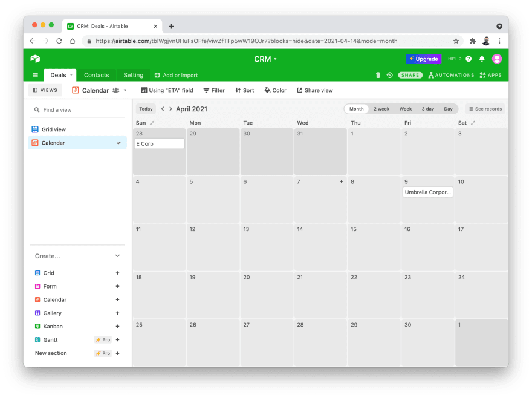Open Filter options
Viewport: 532px width, 398px height.
[214, 90]
